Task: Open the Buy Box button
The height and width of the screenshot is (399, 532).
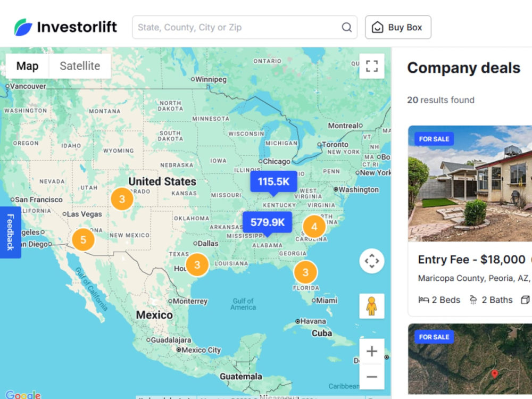Action: [398, 27]
